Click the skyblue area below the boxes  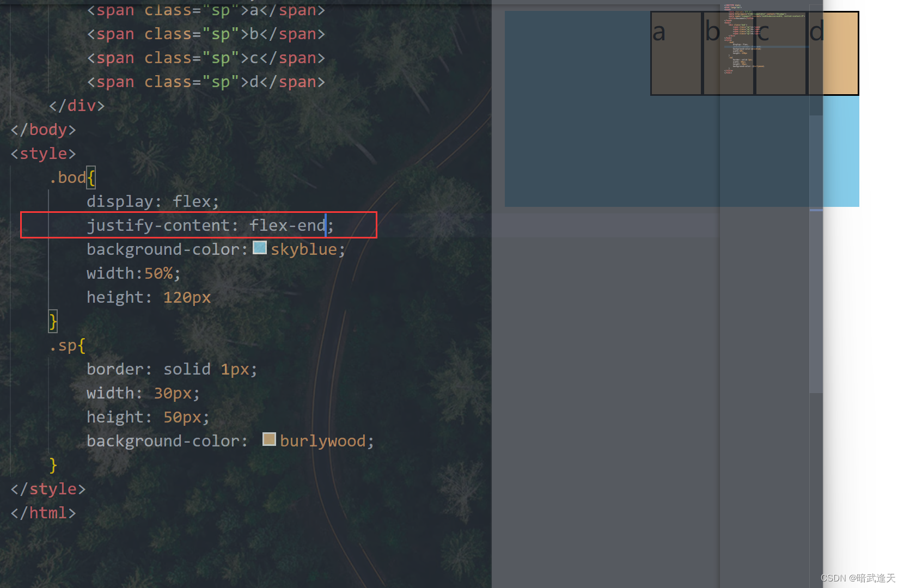click(x=682, y=151)
